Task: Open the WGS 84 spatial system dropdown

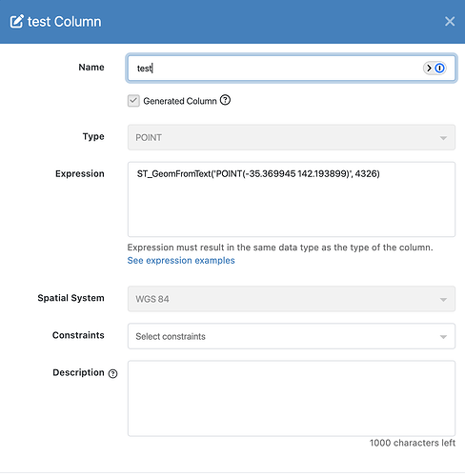Action: (x=292, y=299)
